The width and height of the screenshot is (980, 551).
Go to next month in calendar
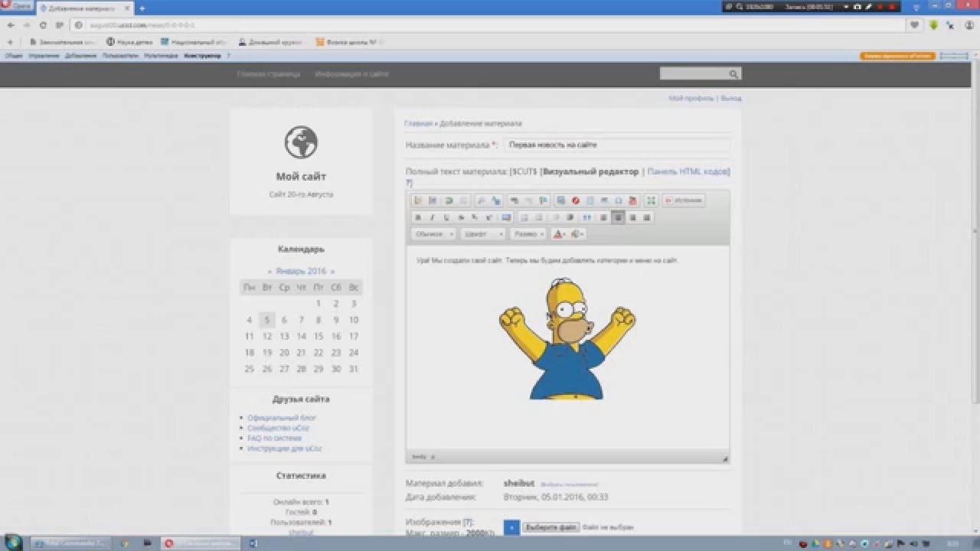pyautogui.click(x=332, y=272)
